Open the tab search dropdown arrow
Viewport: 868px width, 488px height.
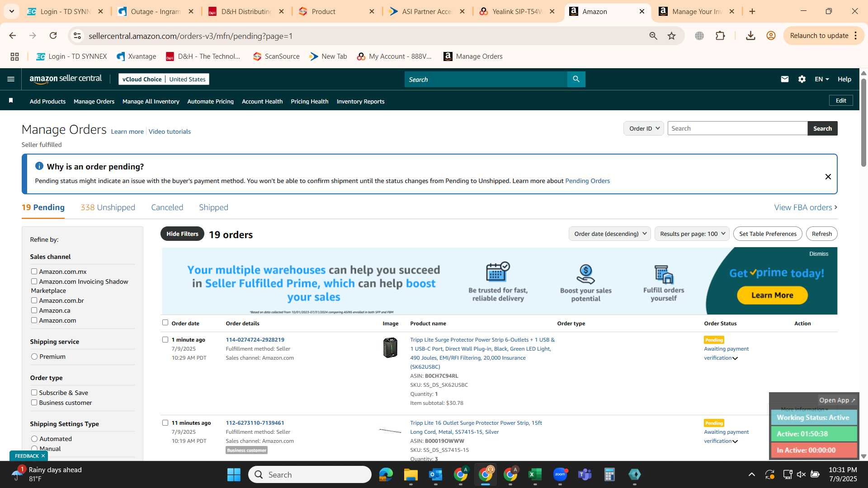point(11,11)
